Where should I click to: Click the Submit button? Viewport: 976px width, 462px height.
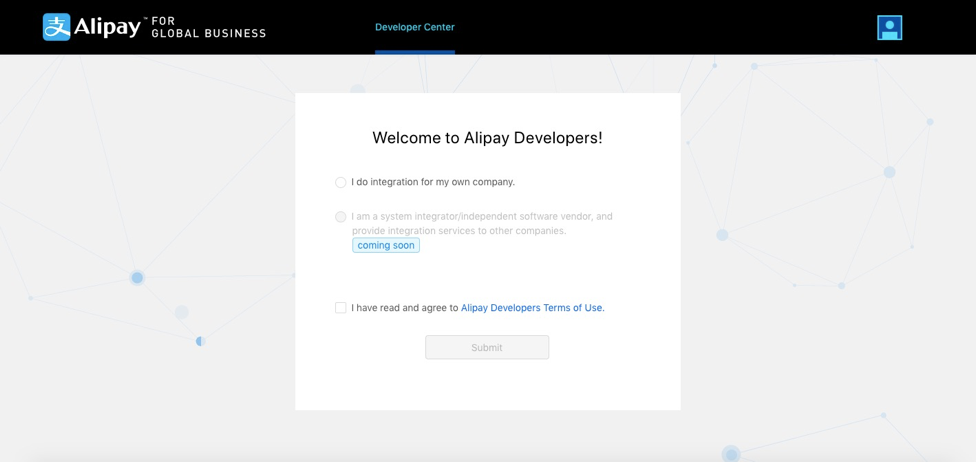pyautogui.click(x=487, y=347)
